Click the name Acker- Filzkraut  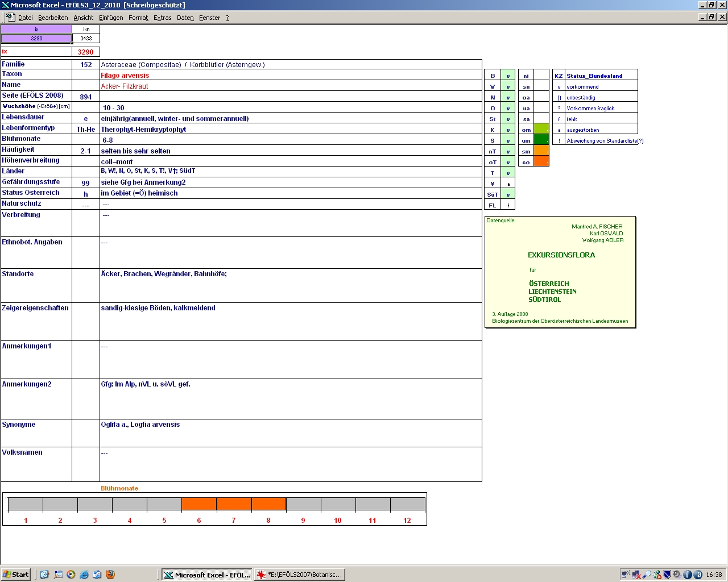coord(124,86)
